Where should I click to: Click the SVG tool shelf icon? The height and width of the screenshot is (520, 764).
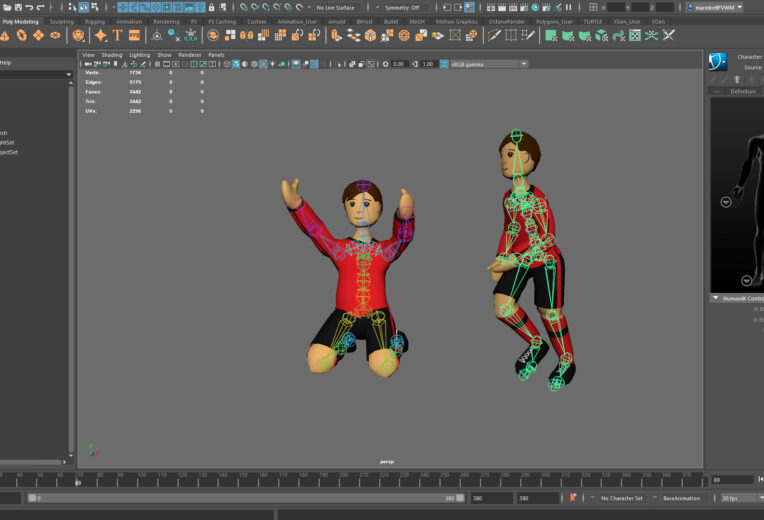pyautogui.click(x=134, y=35)
